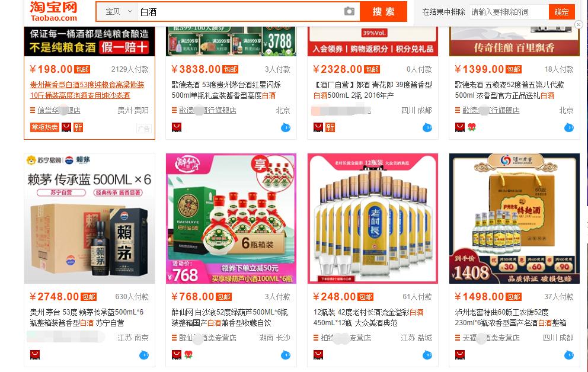Viewport: 588px width, 372px height.
Task: Open 泸州老窖特曲60版 product title link
Action: tap(510, 318)
